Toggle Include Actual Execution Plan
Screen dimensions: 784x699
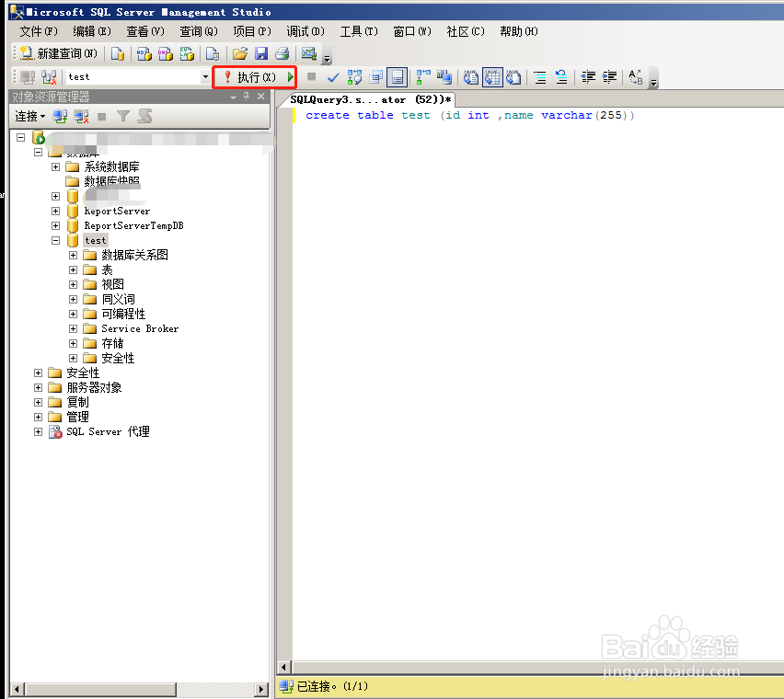point(423,77)
